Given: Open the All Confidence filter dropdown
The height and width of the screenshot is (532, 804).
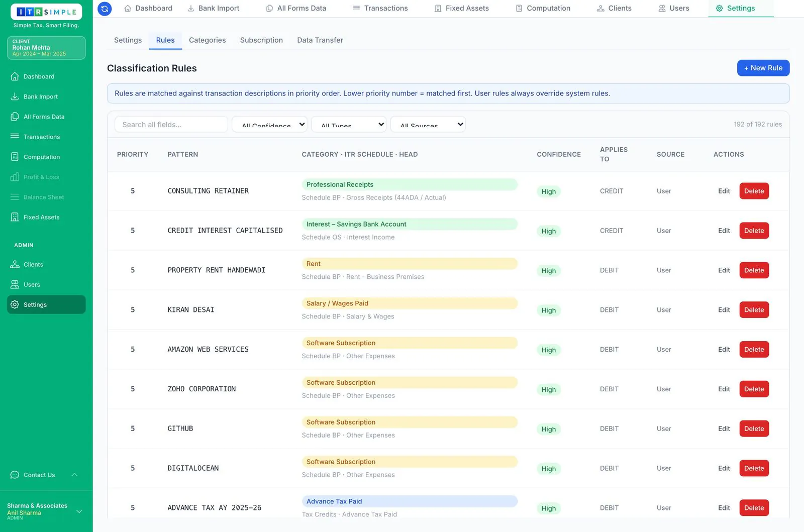Looking at the screenshot, I should pos(269,125).
